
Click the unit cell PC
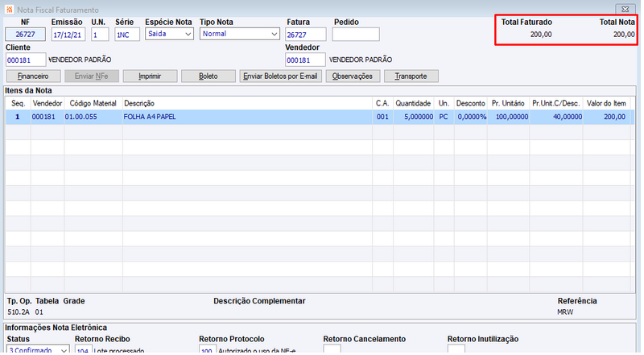[x=444, y=117]
